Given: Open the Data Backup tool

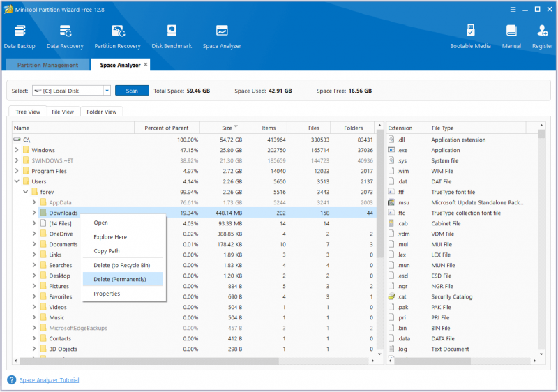Looking at the screenshot, I should coord(20,37).
